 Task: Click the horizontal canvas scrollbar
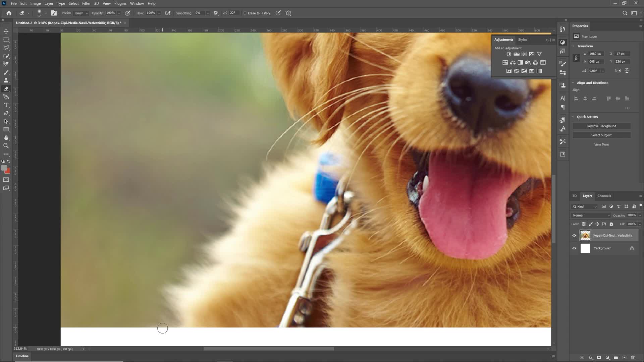(x=269, y=349)
